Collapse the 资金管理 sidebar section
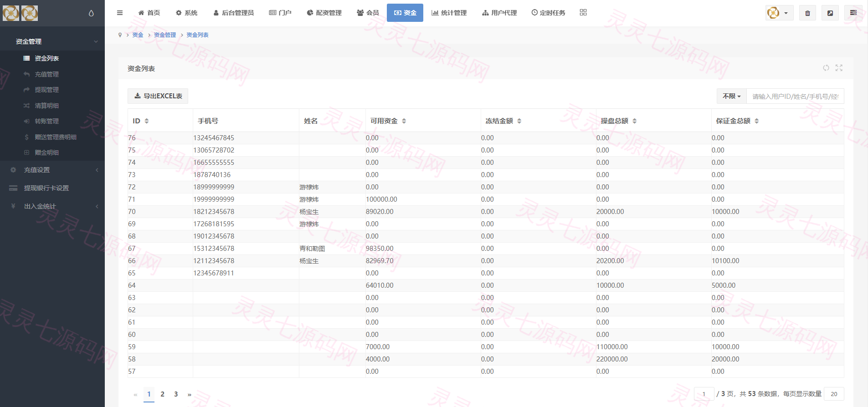 (52, 41)
